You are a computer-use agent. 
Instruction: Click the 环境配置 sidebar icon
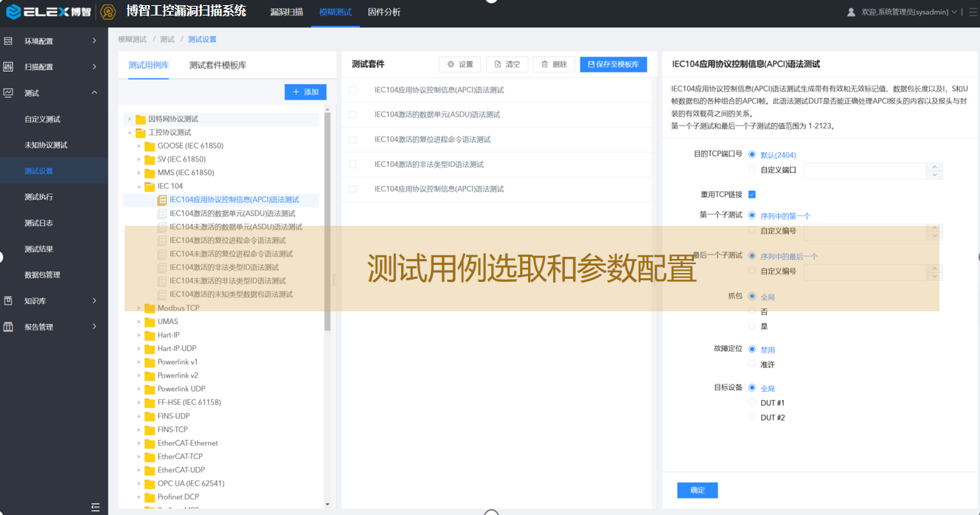tap(9, 41)
